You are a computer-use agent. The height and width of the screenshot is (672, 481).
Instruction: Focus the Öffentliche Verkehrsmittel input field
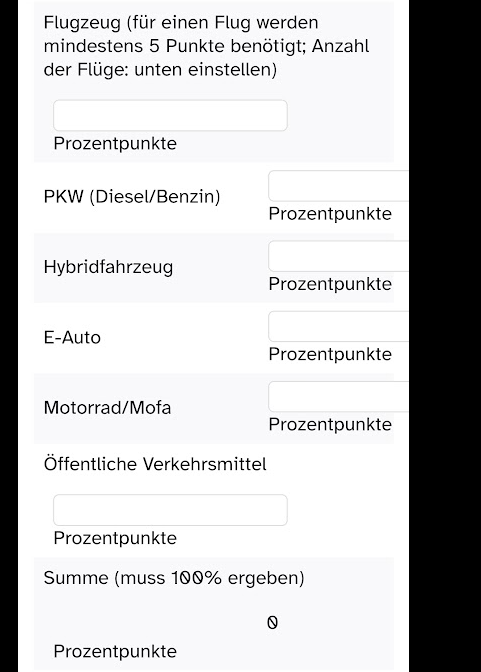click(x=170, y=510)
